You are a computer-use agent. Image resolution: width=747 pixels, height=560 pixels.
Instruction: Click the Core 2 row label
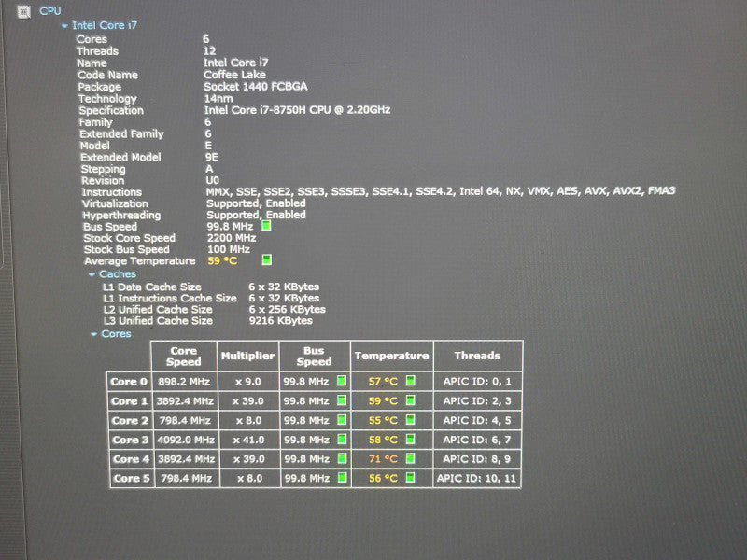coord(130,421)
